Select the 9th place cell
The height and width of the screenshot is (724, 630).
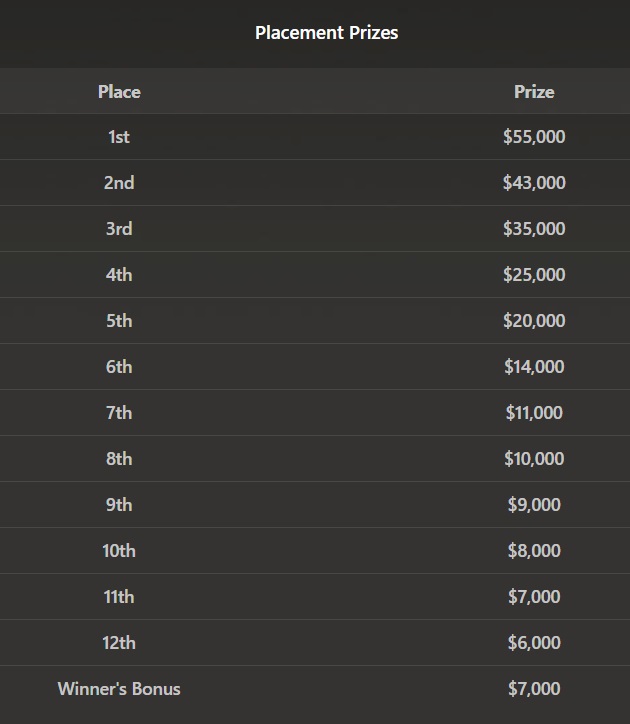point(119,505)
